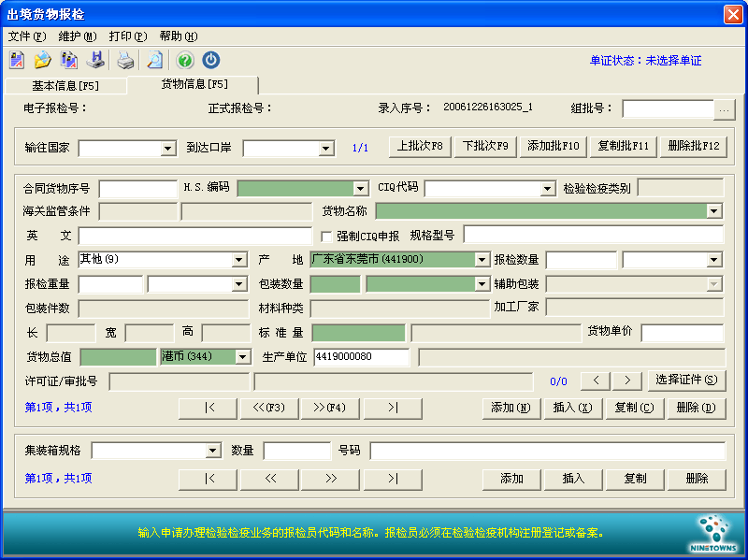Image resolution: width=748 pixels, height=560 pixels.
Task: Click the green help question-mark icon
Action: click(185, 61)
